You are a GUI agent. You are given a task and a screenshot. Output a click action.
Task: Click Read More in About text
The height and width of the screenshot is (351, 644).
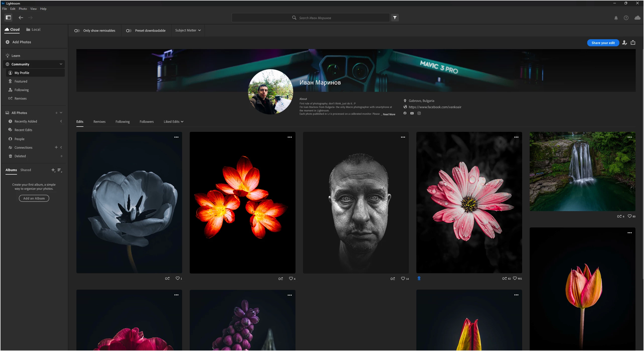[389, 114]
